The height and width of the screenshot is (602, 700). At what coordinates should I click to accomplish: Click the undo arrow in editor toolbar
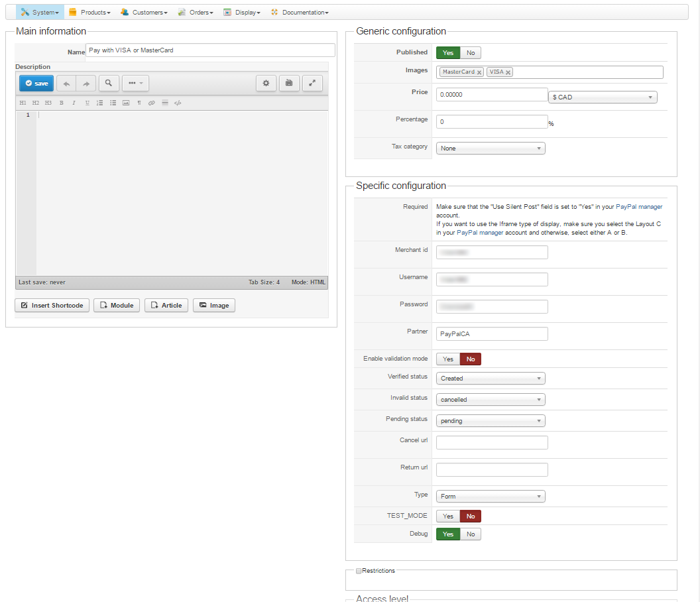tap(66, 84)
